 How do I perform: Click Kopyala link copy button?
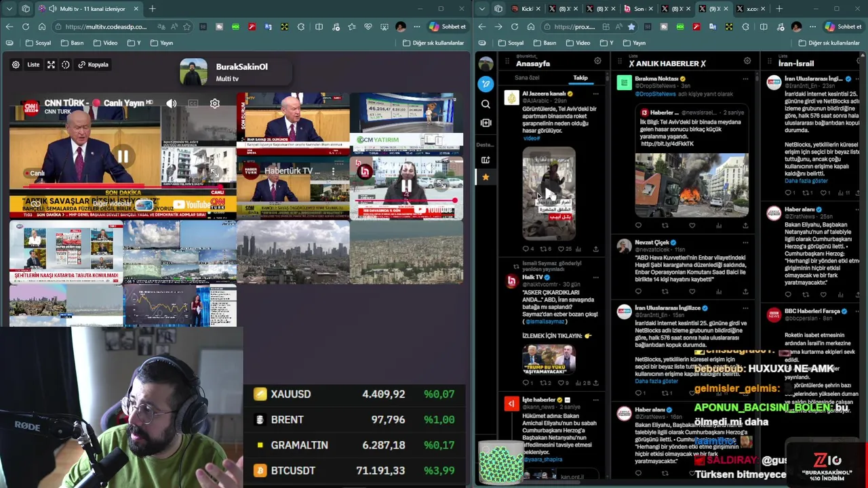point(93,64)
